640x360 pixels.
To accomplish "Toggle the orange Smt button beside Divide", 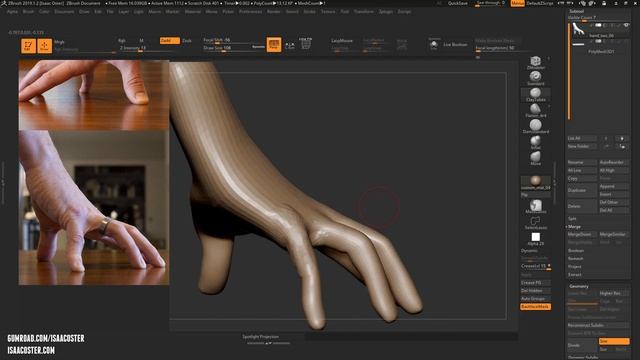I will [x=614, y=341].
